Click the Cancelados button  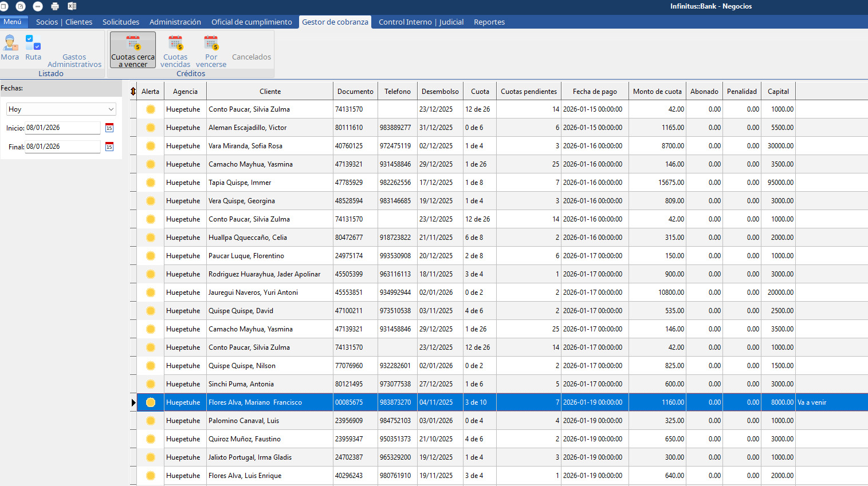pos(252,57)
